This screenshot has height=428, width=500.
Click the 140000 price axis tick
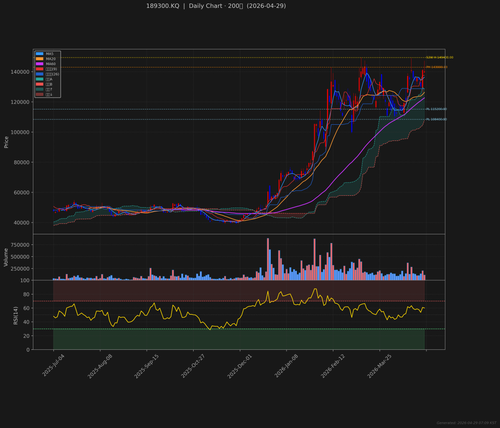20,72
